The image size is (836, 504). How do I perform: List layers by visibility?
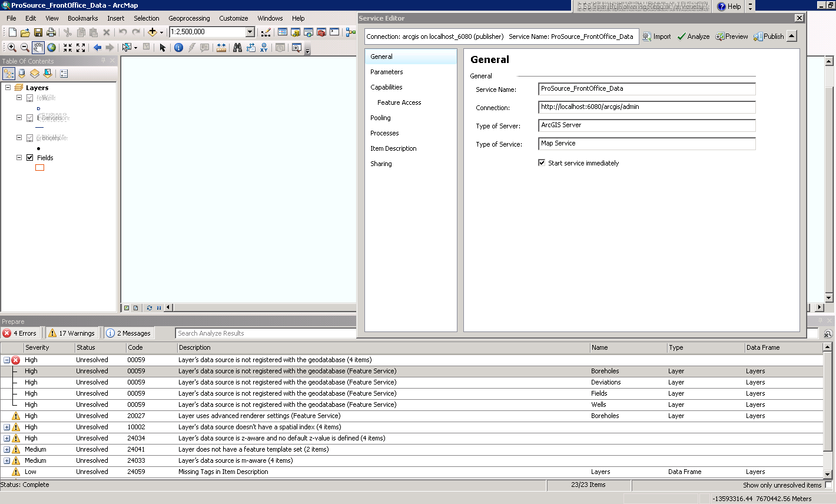tap(35, 74)
